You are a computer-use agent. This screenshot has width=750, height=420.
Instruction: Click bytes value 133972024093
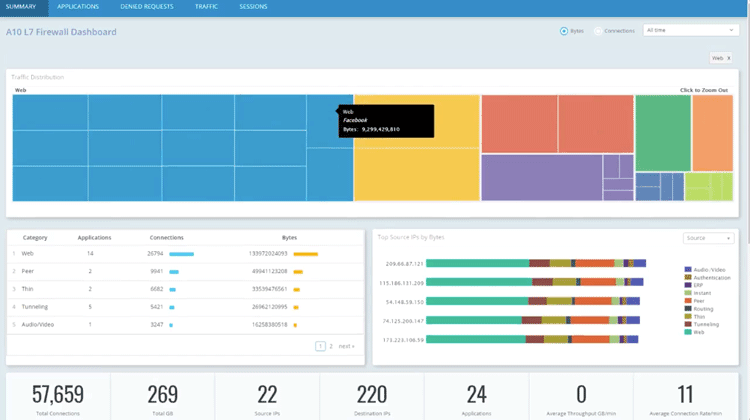(268, 254)
